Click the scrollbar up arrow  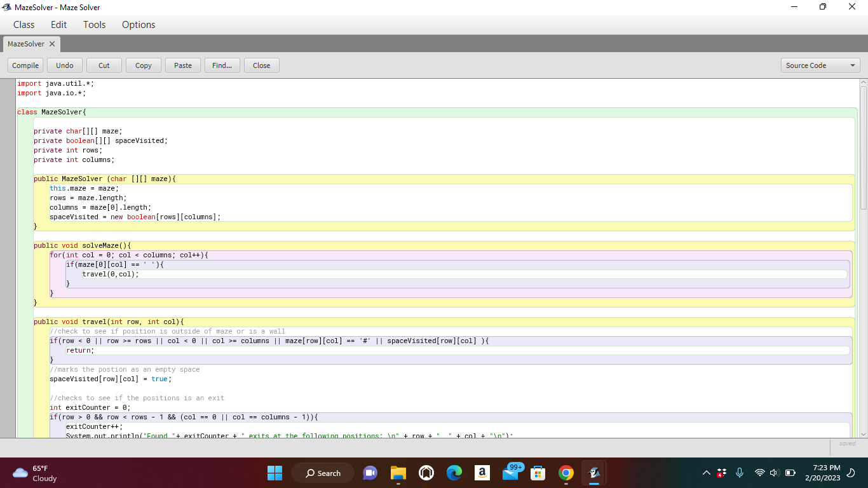(863, 83)
